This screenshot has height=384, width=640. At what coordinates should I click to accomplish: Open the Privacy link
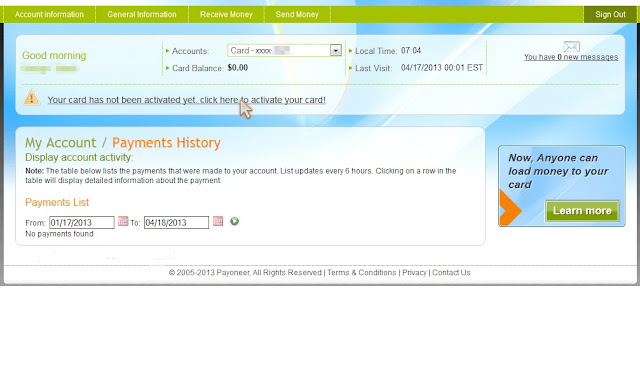(414, 273)
